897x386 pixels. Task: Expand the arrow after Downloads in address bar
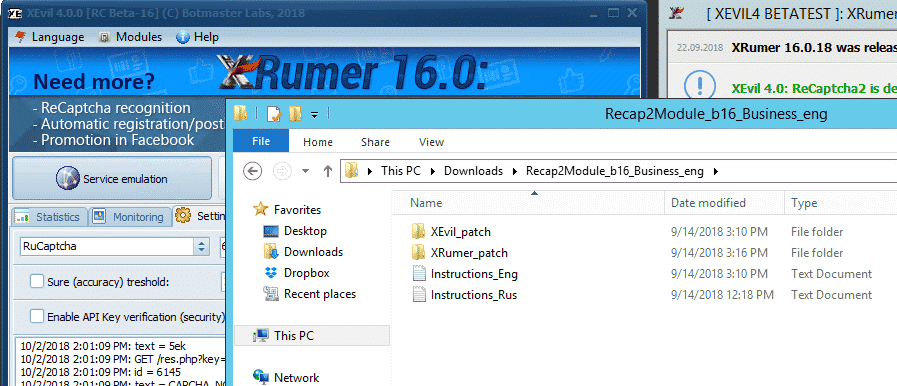[x=515, y=171]
